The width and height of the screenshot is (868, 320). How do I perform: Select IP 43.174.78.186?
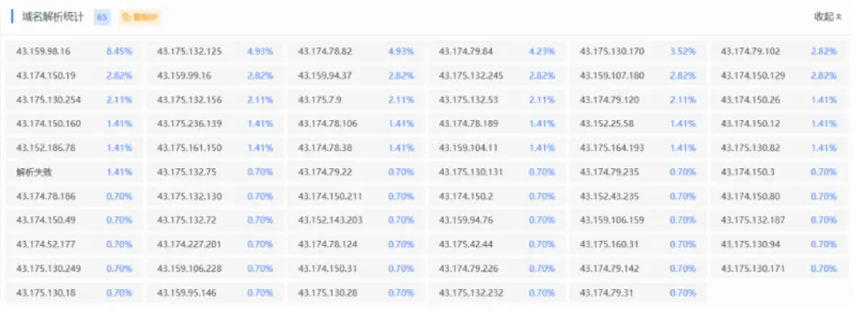(x=46, y=196)
